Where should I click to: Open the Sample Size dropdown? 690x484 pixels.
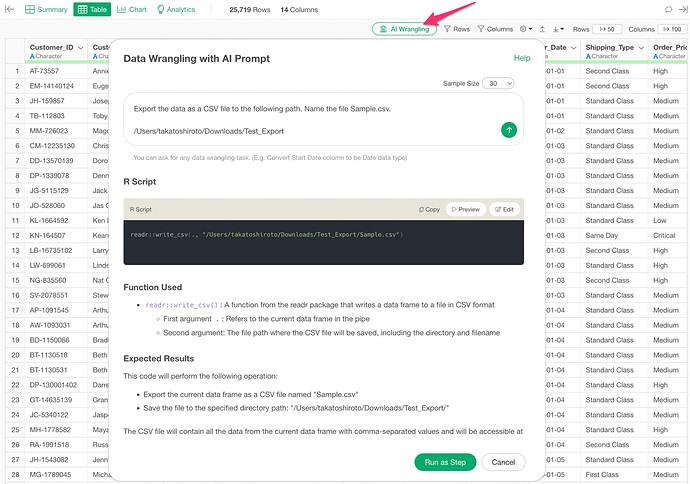[x=497, y=85]
